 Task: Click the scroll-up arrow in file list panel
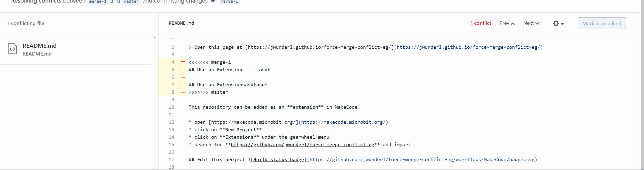click(x=155, y=38)
